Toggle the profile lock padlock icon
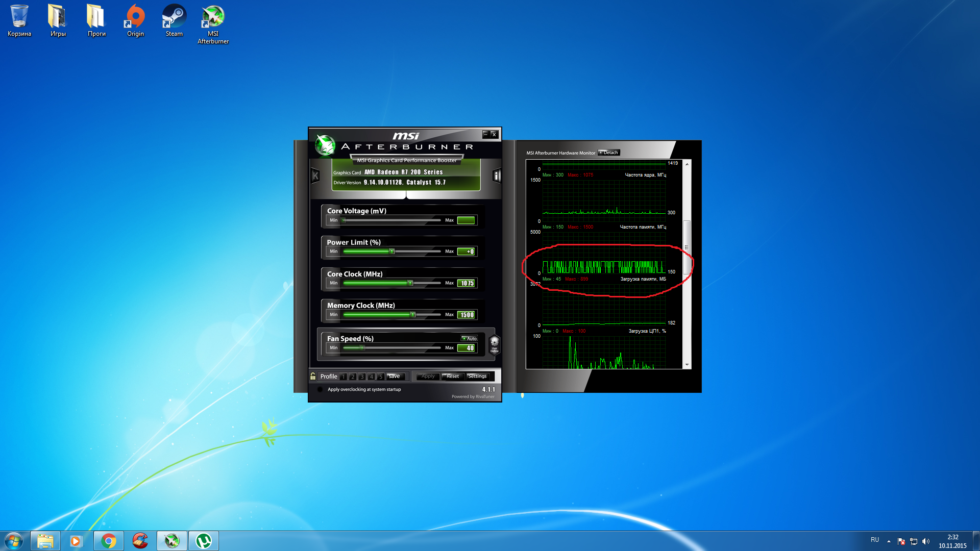The width and height of the screenshot is (980, 551). coord(313,376)
